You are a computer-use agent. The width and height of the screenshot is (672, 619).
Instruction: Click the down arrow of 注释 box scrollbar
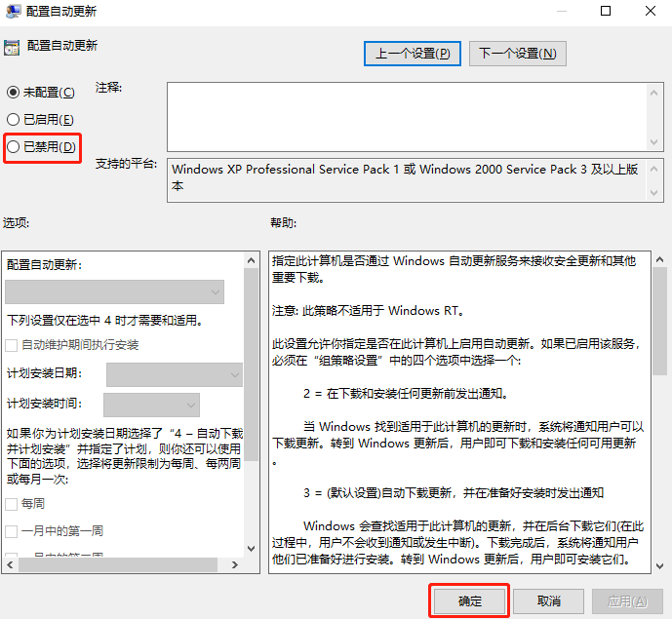pyautogui.click(x=655, y=143)
